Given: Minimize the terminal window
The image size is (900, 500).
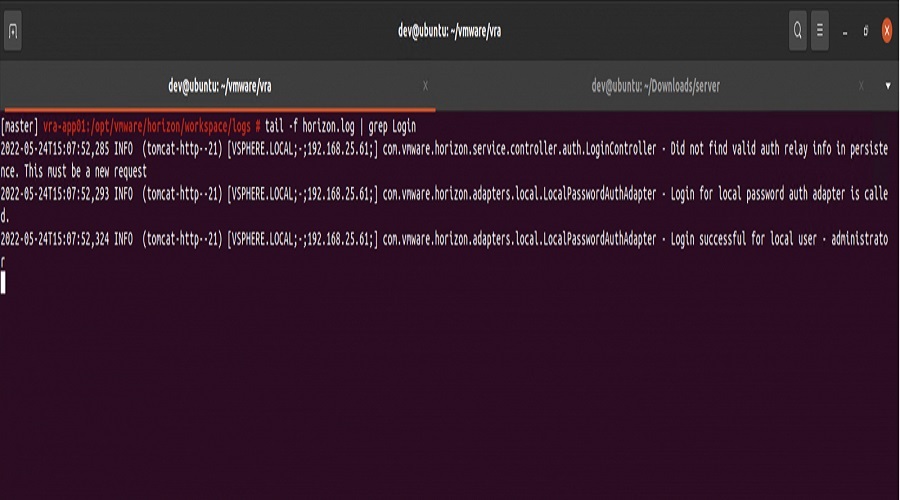Looking at the screenshot, I should [x=845, y=33].
